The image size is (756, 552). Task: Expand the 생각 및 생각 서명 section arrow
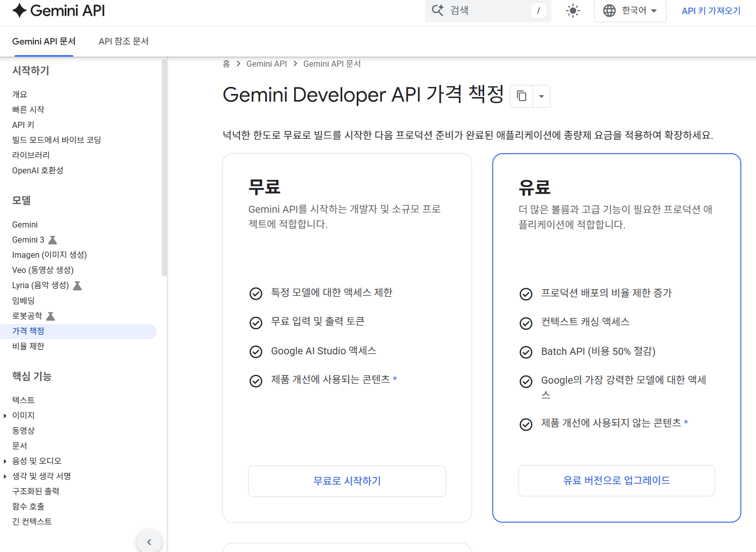click(x=5, y=476)
